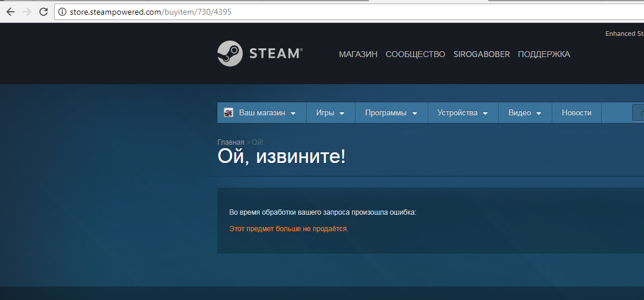
Task: Click the Enhanced Steam link
Action: click(624, 34)
